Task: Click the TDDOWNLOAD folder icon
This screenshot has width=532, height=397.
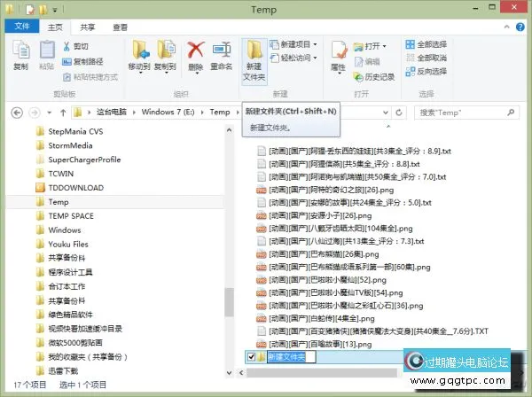Action: (x=41, y=188)
